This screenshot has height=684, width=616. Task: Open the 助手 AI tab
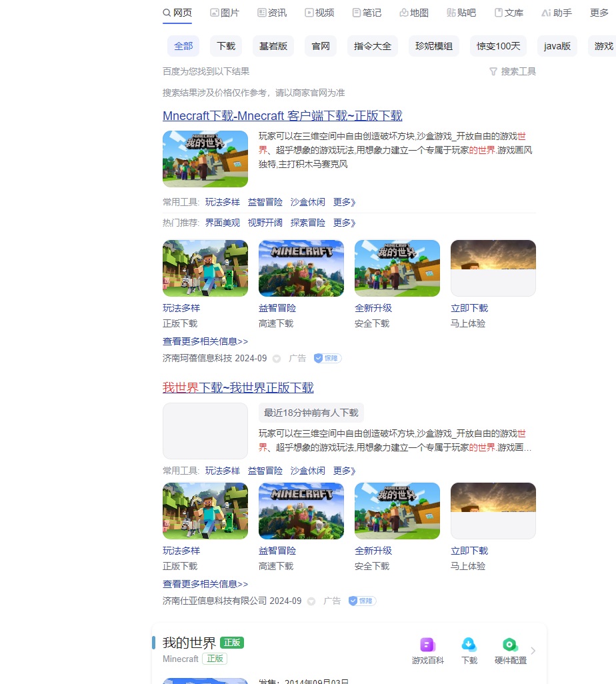(x=557, y=13)
